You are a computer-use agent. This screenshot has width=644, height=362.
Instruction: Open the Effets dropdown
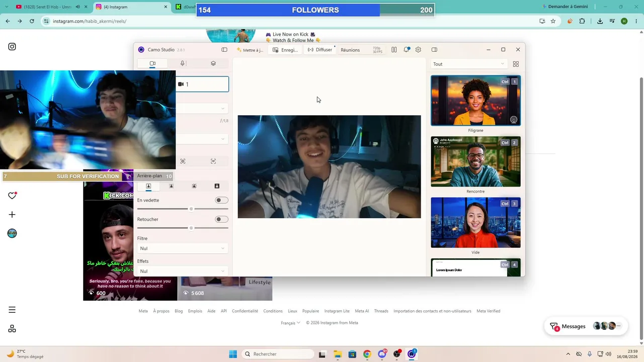pyautogui.click(x=183, y=271)
